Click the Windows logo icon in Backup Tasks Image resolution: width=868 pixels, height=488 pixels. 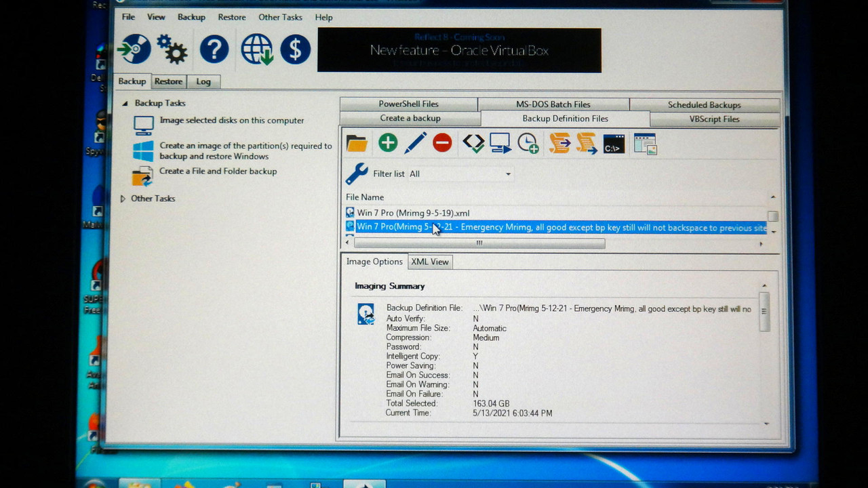click(143, 150)
